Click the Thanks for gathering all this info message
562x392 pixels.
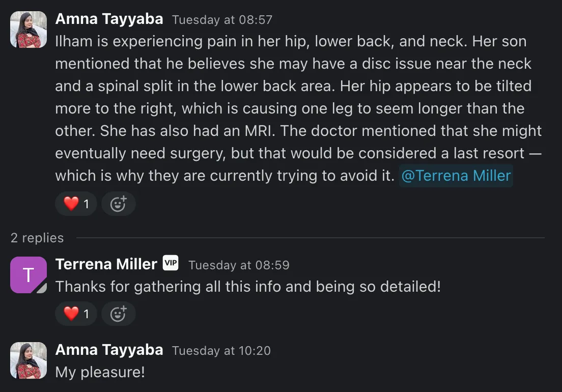pyautogui.click(x=247, y=287)
